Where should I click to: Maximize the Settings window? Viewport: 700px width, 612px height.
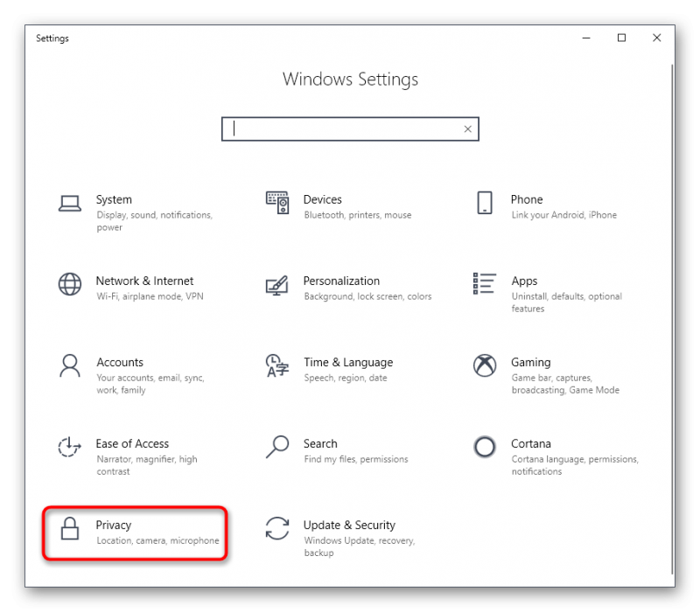point(621,38)
